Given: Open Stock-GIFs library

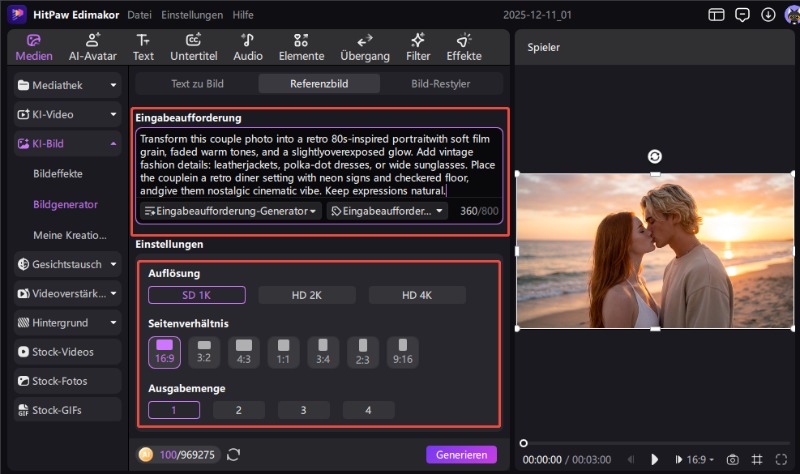Looking at the screenshot, I should coord(67,410).
